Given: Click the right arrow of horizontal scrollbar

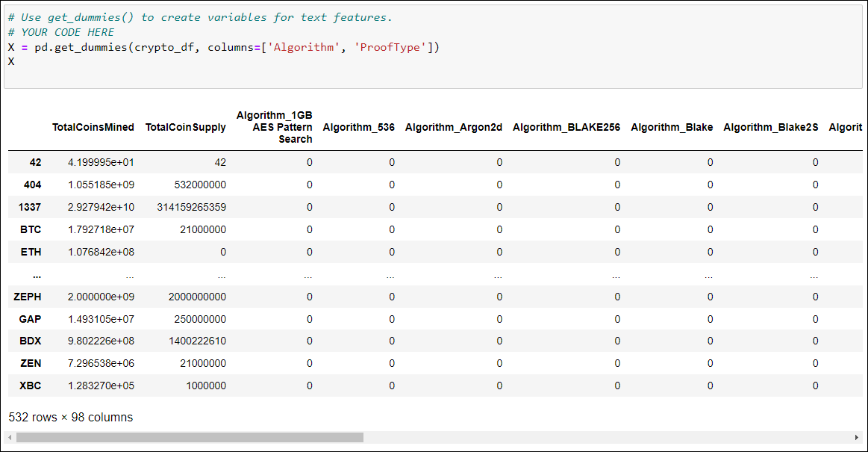Looking at the screenshot, I should click(x=858, y=438).
